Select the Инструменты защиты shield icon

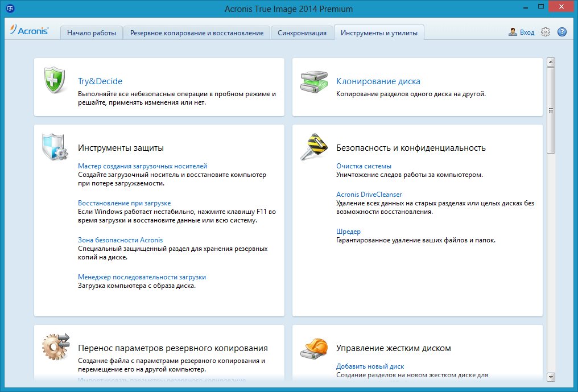pyautogui.click(x=53, y=146)
